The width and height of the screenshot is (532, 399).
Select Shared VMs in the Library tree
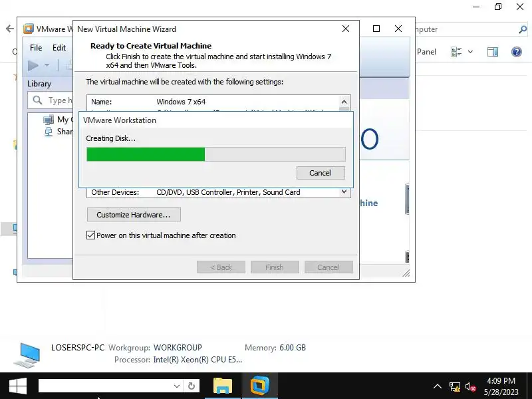pyautogui.click(x=58, y=132)
